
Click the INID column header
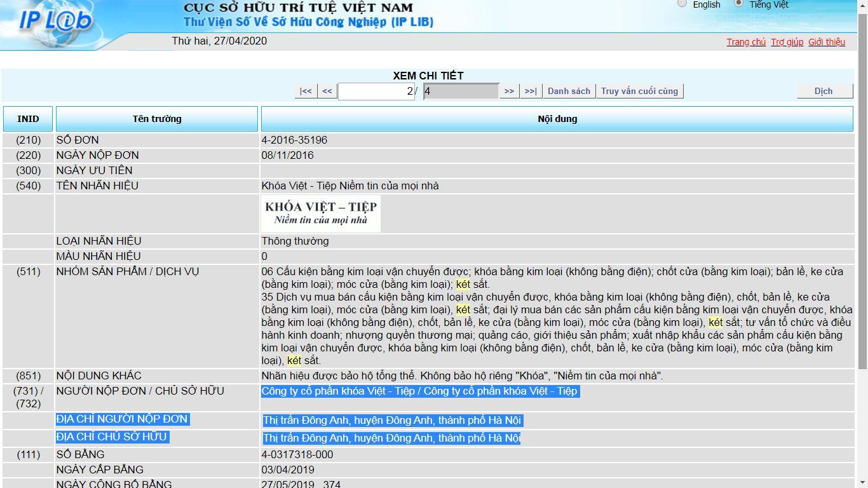[x=28, y=119]
